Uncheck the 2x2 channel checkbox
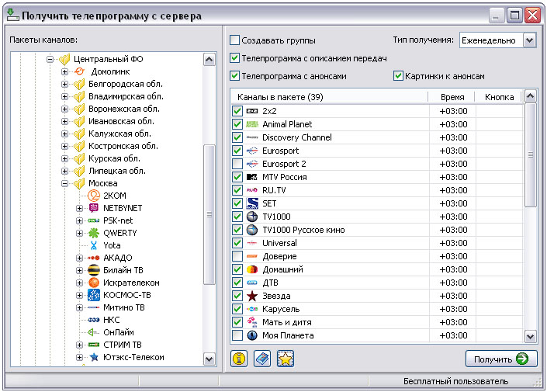Image resolution: width=547 pixels, height=392 pixels. tap(237, 111)
